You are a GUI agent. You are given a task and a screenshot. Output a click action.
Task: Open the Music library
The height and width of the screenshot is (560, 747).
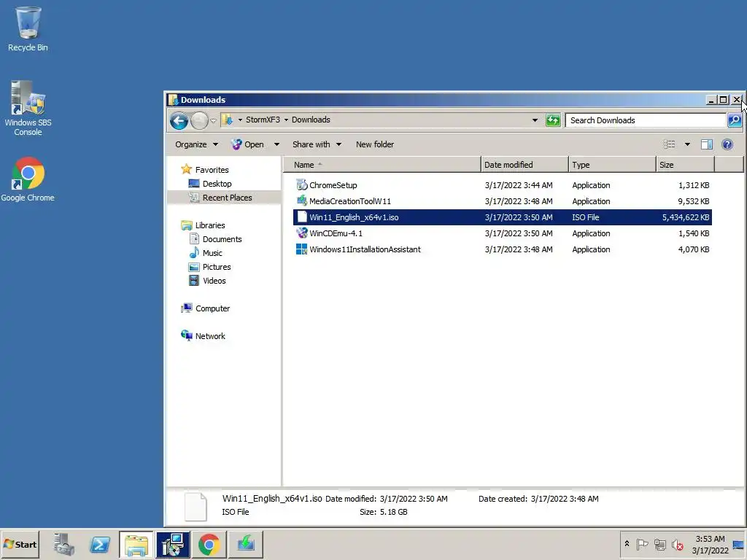coord(212,253)
